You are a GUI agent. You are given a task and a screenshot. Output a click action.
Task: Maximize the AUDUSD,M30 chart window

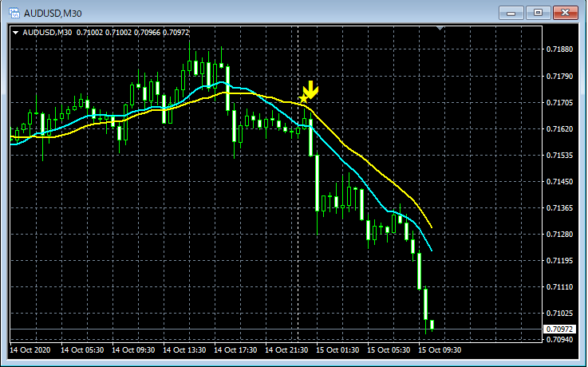pos(538,13)
